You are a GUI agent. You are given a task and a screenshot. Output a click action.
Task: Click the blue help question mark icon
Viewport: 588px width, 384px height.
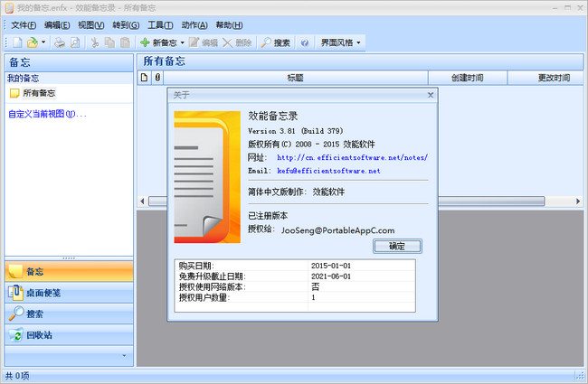point(305,42)
